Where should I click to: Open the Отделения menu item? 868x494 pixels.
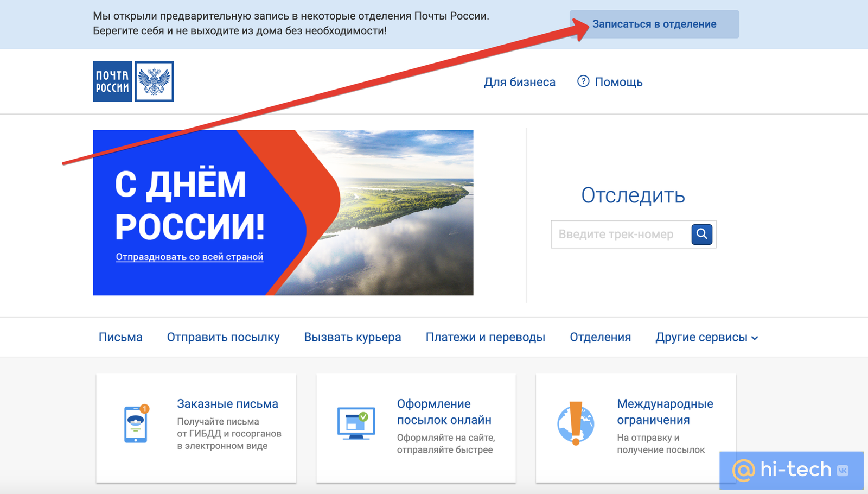click(x=600, y=337)
